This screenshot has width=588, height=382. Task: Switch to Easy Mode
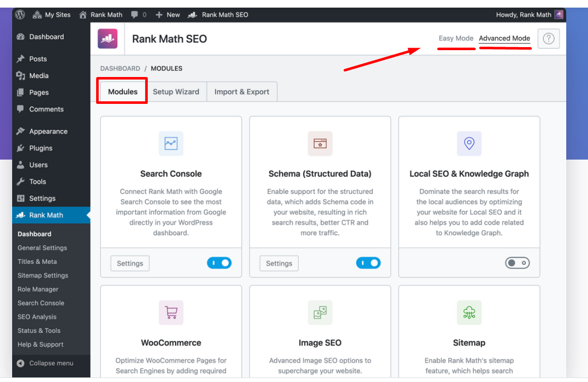pyautogui.click(x=456, y=39)
